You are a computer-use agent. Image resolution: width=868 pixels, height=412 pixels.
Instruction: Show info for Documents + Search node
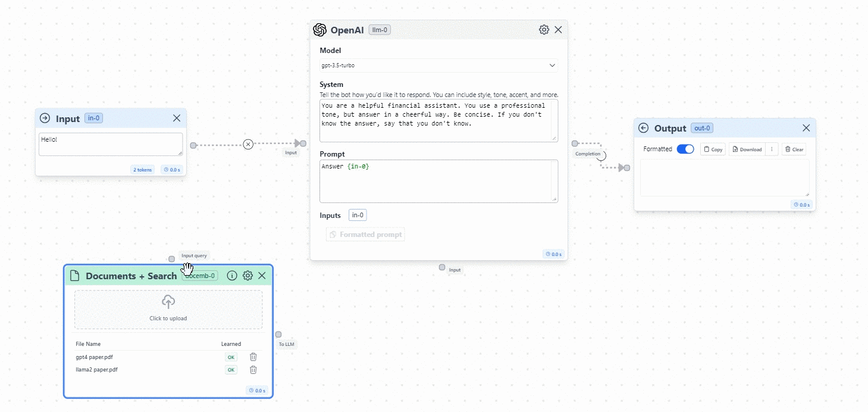coord(232,276)
